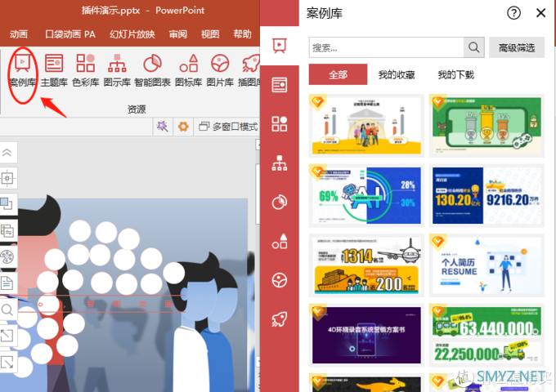The width and height of the screenshot is (556, 392).
Task: Select the 个人简历 RESUME template thumbnail
Action: coord(486,267)
